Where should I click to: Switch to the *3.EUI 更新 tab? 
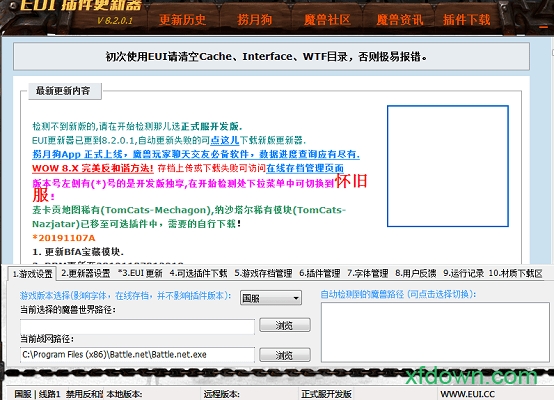[140, 273]
